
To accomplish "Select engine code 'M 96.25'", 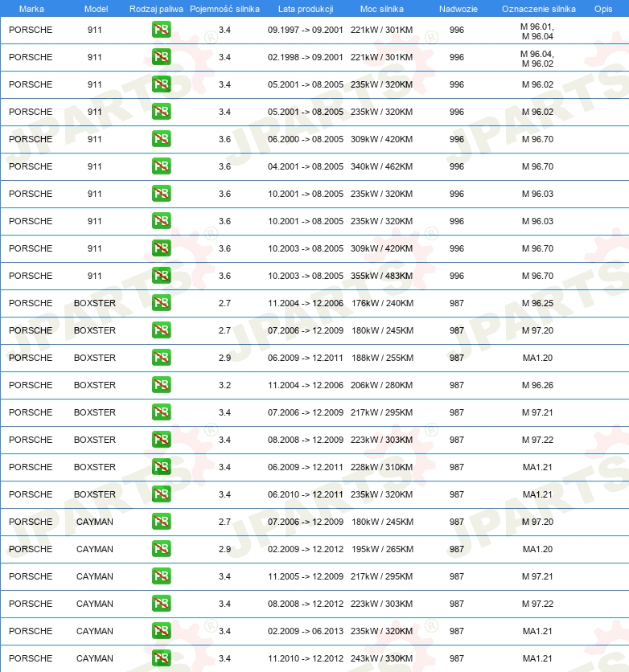I will 537,303.
